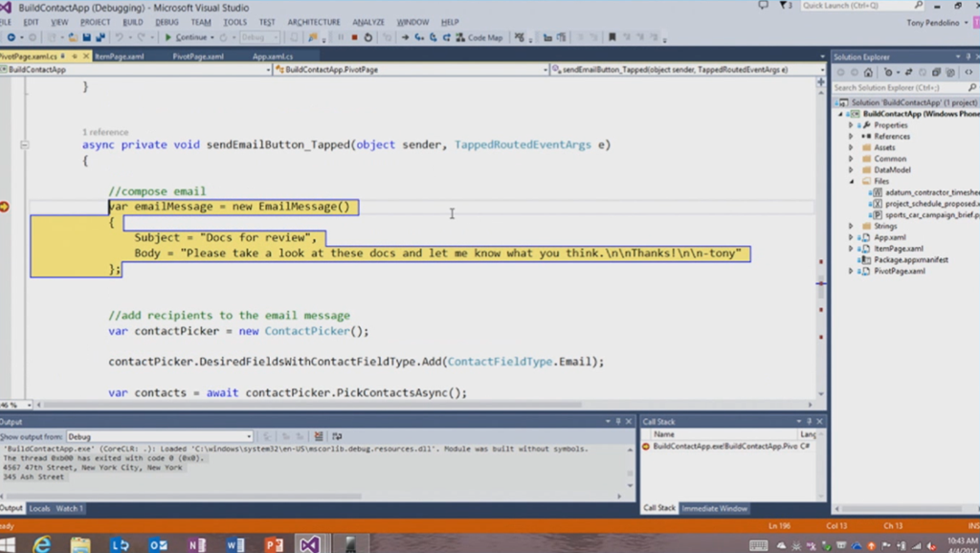Switch to the Watch 1 tab
980x553 pixels.
pyautogui.click(x=69, y=509)
